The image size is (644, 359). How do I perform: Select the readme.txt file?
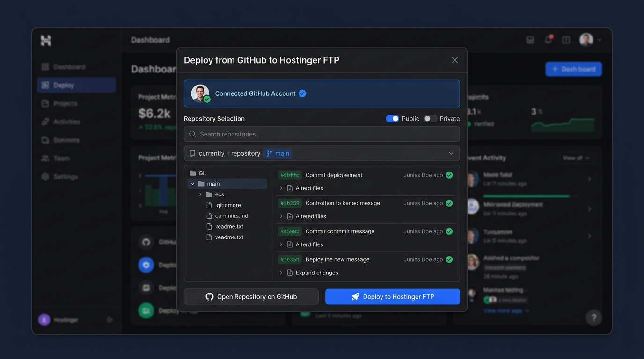point(225,227)
